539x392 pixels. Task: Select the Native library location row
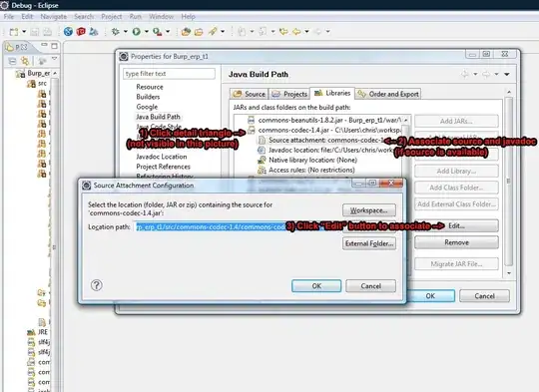[x=307, y=161]
